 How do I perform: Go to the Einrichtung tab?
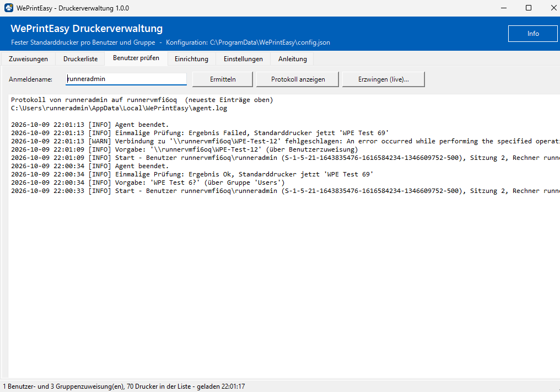(x=191, y=59)
